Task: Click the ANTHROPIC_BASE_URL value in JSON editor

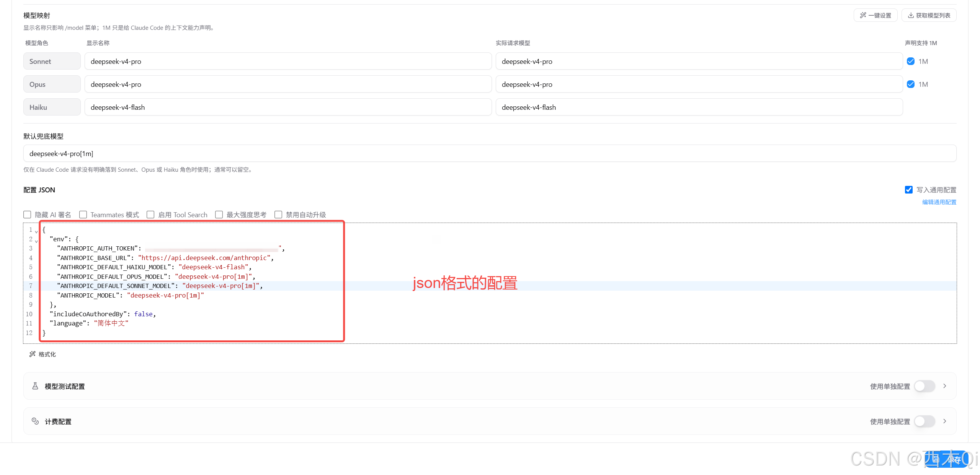Action: (x=204, y=258)
